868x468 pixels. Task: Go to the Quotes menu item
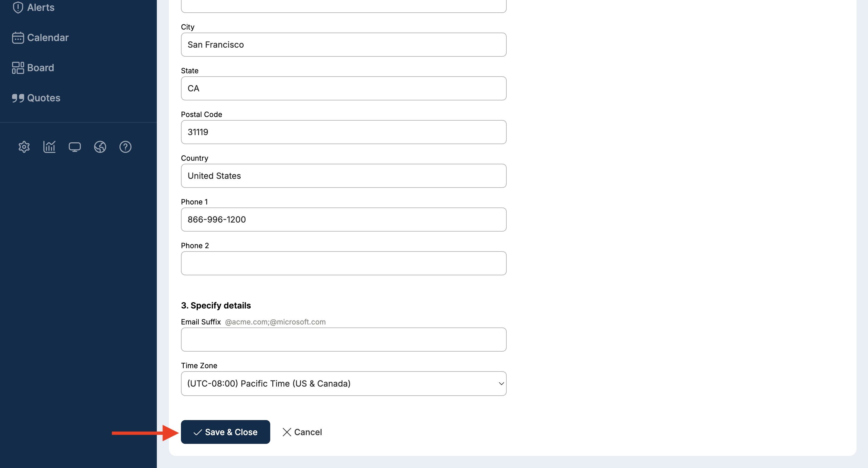click(44, 98)
